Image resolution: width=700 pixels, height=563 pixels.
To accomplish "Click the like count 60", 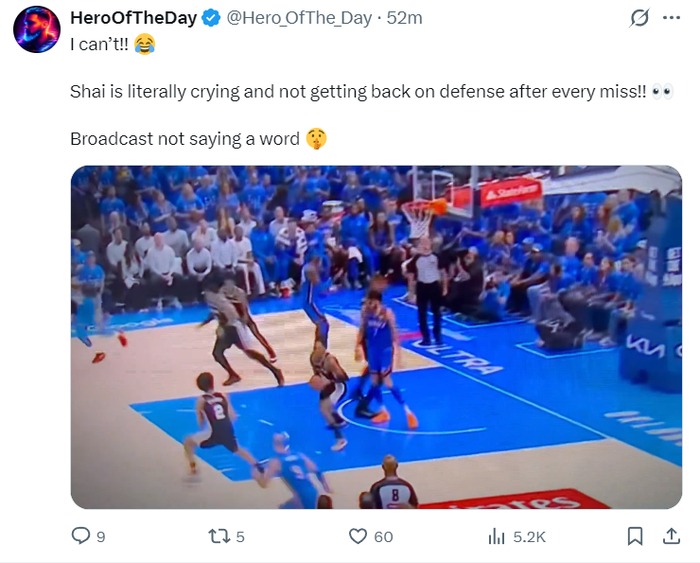I will tap(383, 537).
